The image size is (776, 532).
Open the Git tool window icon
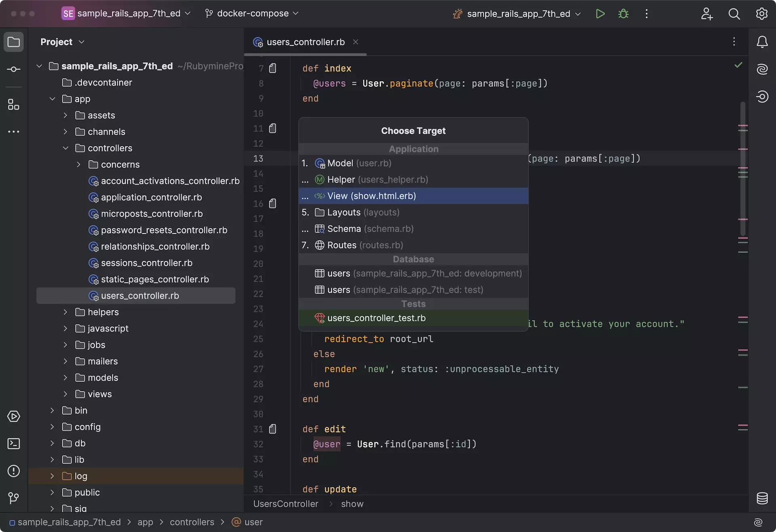pyautogui.click(x=14, y=498)
